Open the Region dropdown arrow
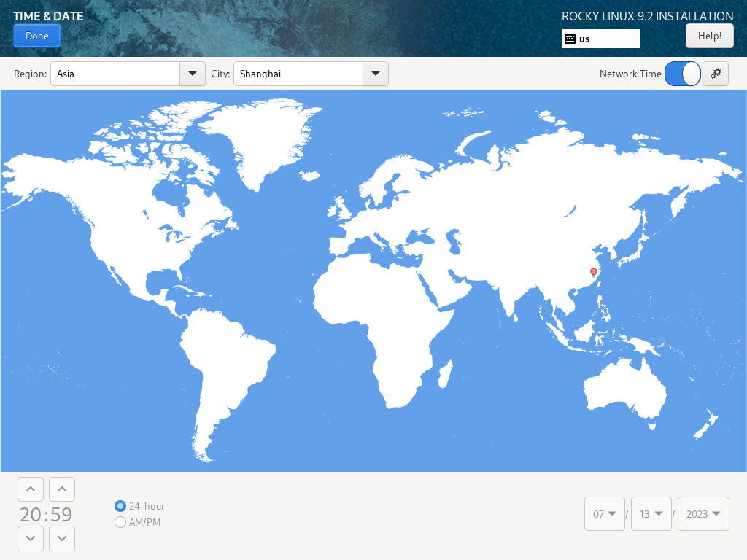The image size is (747, 560). click(x=193, y=74)
